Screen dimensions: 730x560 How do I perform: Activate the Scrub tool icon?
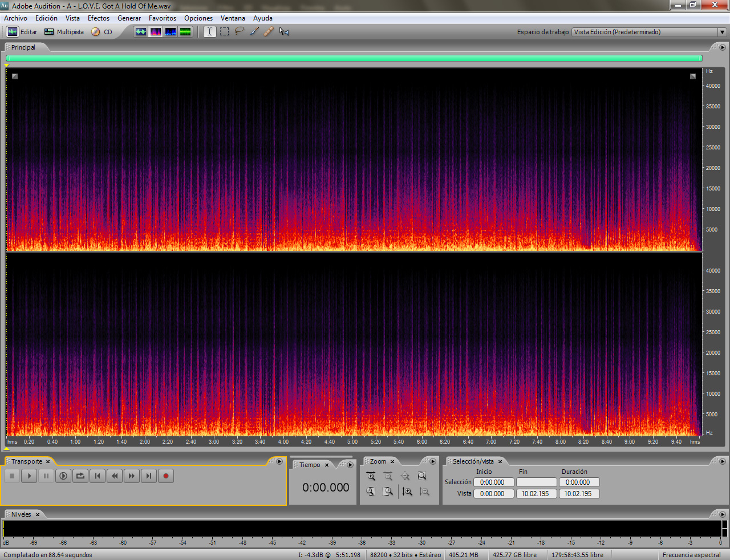point(284,32)
